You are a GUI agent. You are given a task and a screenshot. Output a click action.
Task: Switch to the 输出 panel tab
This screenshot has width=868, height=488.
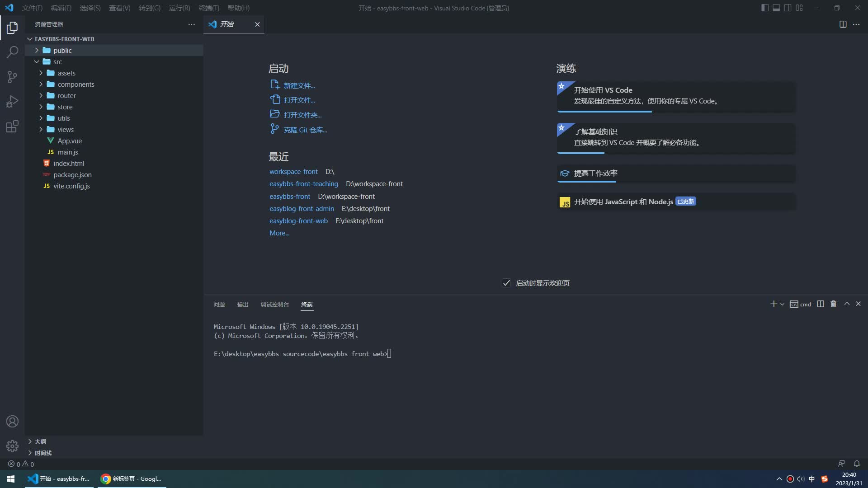243,304
